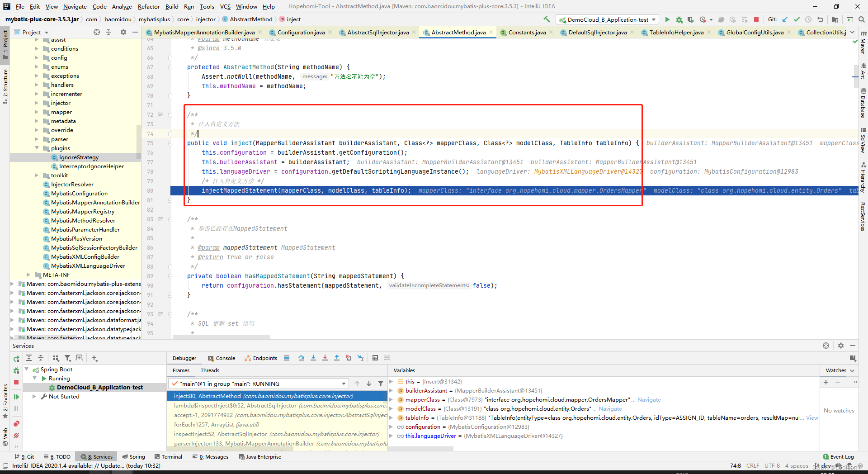868x474 pixels.
Task: Click Show Execution Point lines icon
Action: point(287,358)
